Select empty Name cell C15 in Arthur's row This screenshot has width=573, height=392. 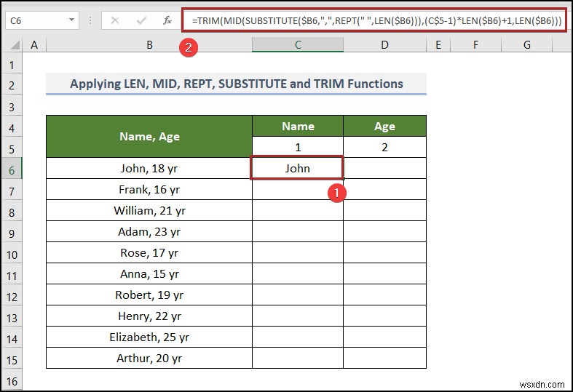[298, 358]
